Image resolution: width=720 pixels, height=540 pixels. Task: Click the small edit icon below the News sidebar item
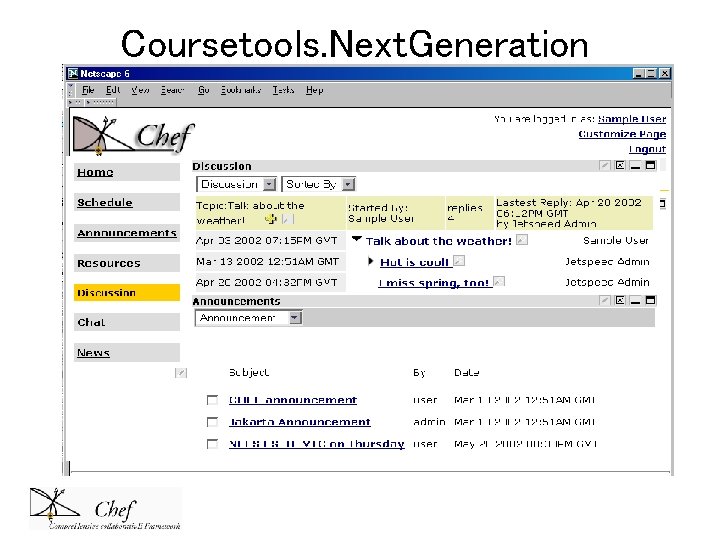(181, 373)
